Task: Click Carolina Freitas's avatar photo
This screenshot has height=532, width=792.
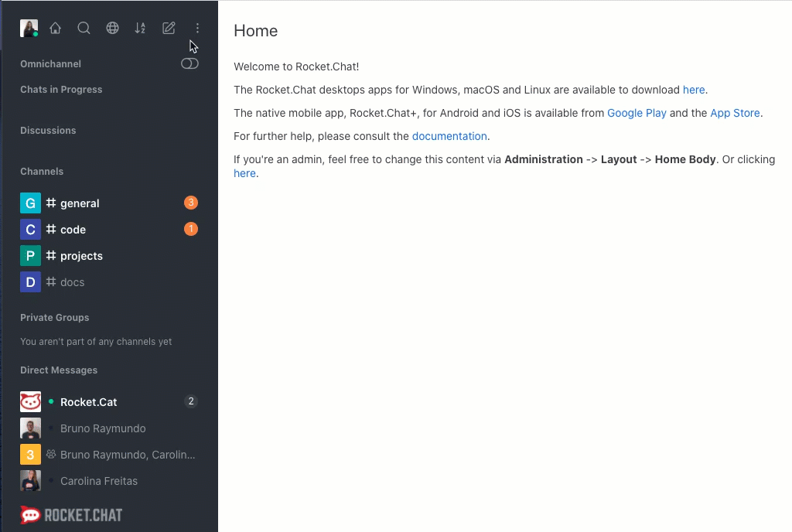Action: tap(30, 481)
